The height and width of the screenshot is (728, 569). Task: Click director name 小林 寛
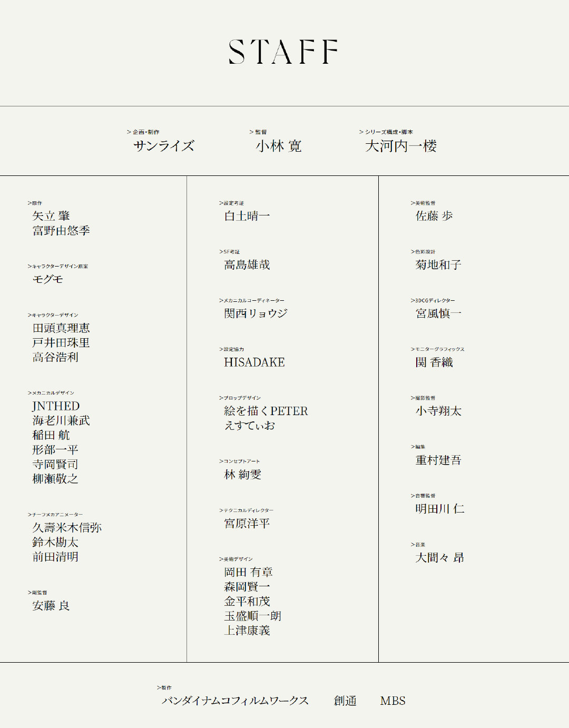tap(279, 146)
